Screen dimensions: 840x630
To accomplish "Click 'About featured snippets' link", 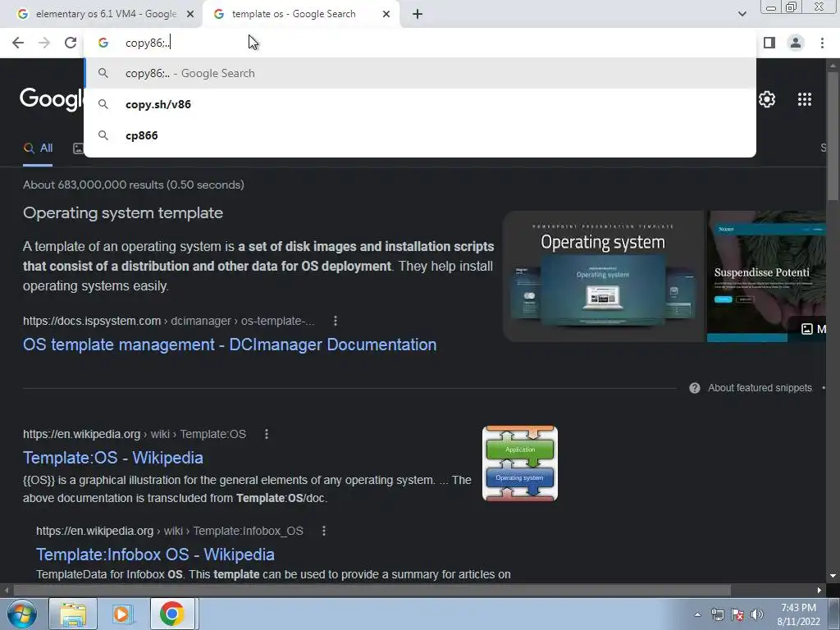I will 760,388.
